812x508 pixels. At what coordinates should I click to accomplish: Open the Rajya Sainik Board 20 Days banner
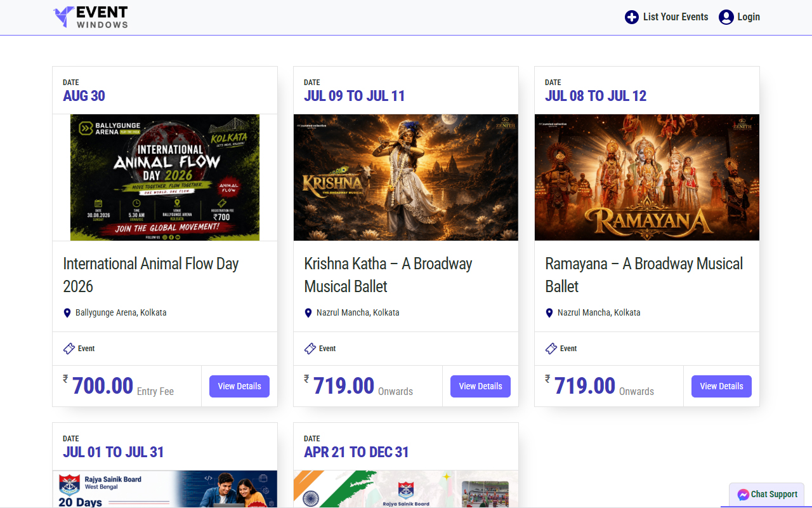click(x=165, y=489)
